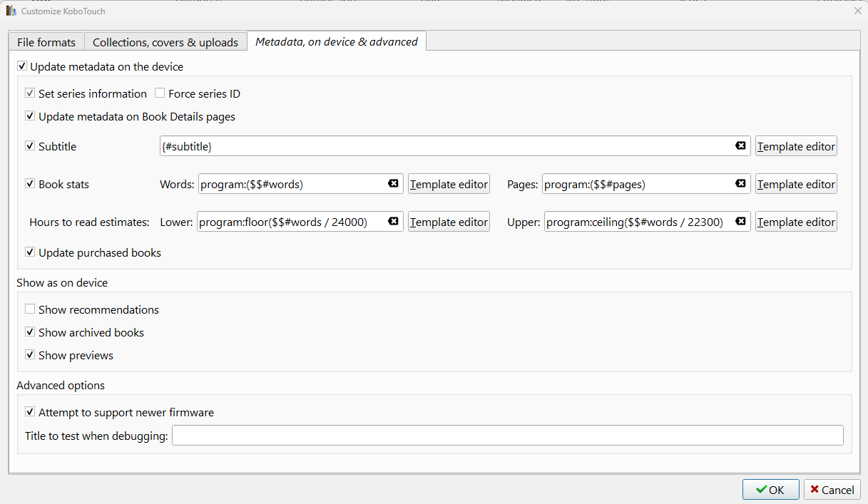Clear the Upper hours estimate template
Viewport: 868px width, 504px height.
tap(740, 222)
